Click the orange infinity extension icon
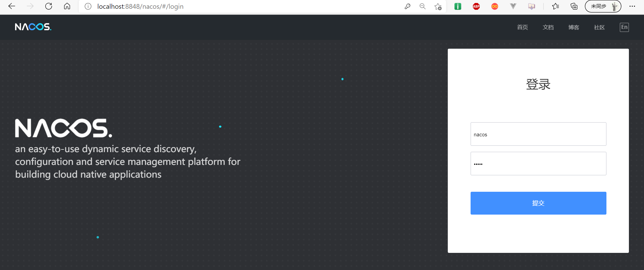The height and width of the screenshot is (270, 644). 495,6
